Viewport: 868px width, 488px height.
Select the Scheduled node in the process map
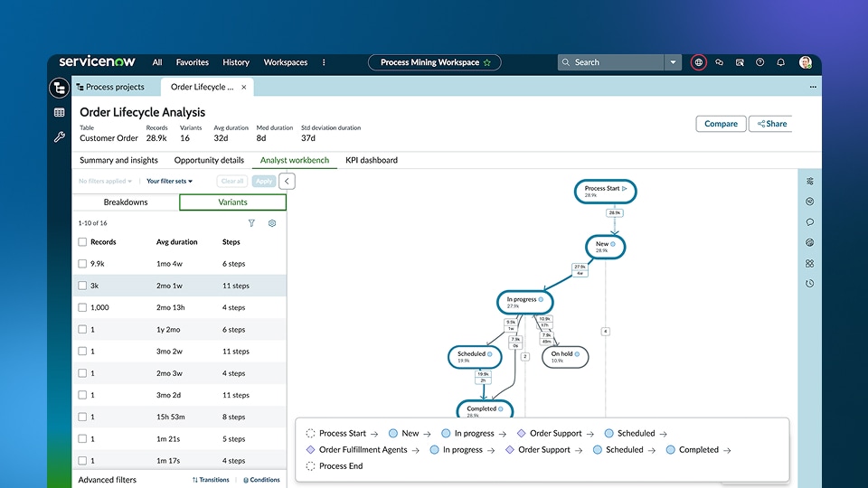475,357
